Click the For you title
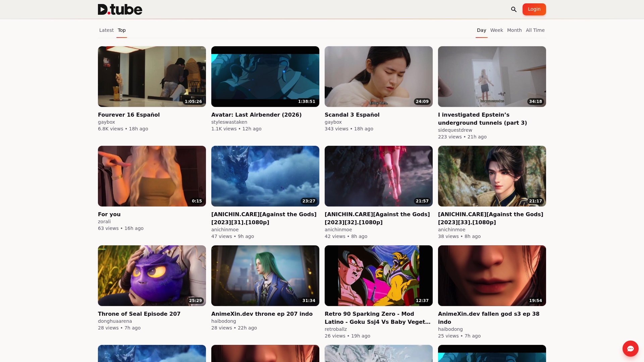The image size is (644, 362). click(109, 214)
